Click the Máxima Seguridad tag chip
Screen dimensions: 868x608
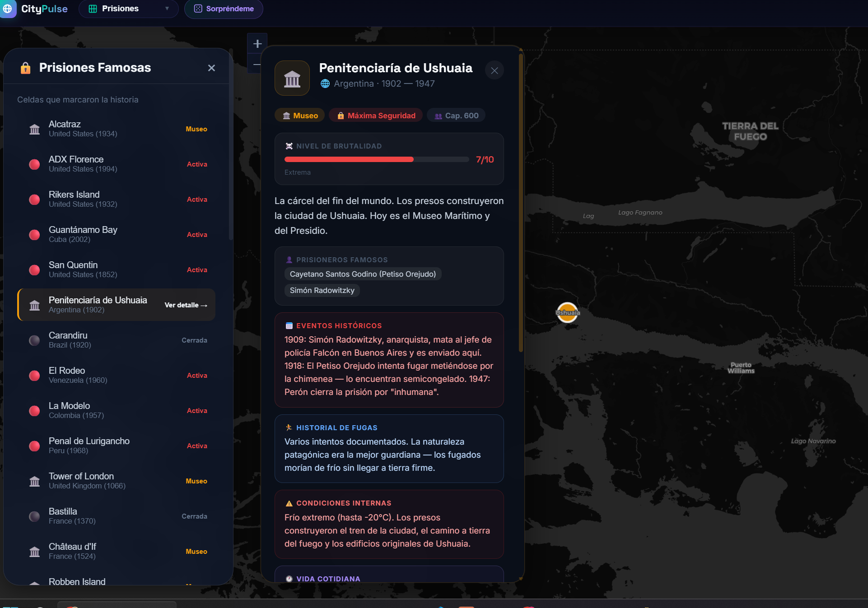[x=376, y=116]
